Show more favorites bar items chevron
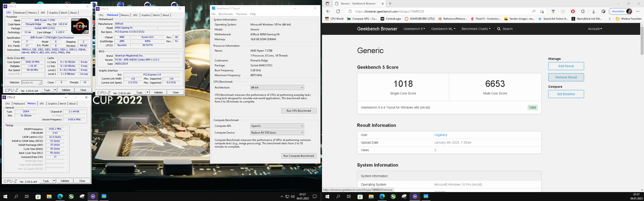 click(610, 19)
